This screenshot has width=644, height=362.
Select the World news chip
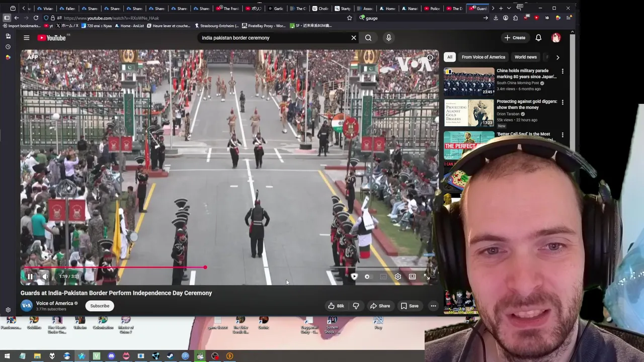tap(525, 57)
